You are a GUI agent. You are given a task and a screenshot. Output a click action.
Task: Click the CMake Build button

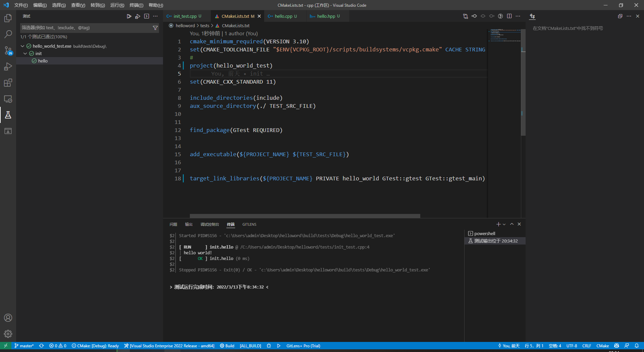(x=227, y=346)
